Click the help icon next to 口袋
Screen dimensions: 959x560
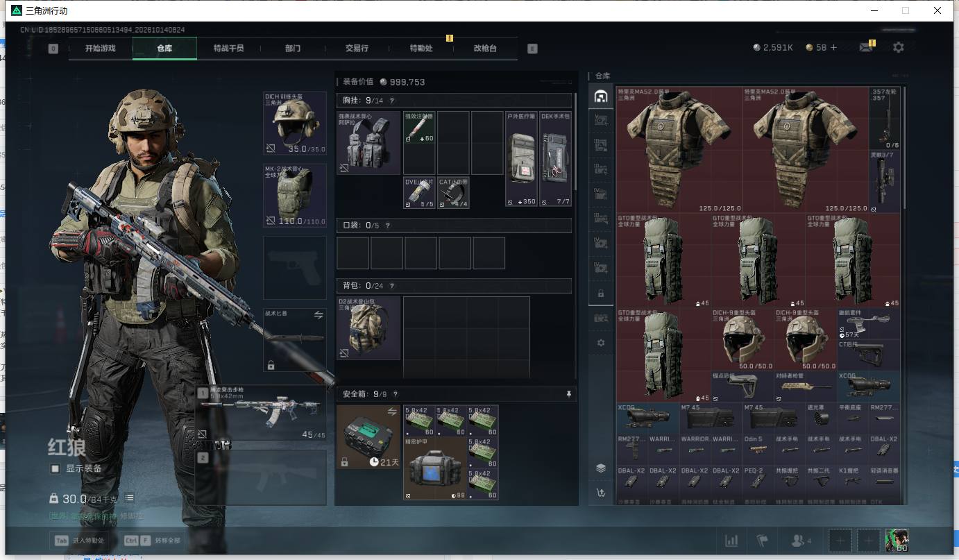(388, 226)
